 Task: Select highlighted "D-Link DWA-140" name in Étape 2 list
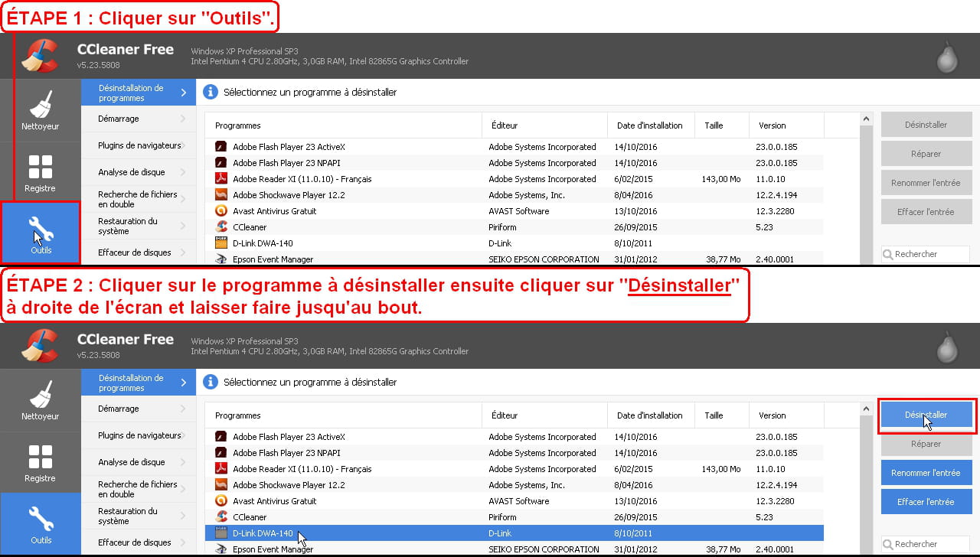(x=263, y=533)
